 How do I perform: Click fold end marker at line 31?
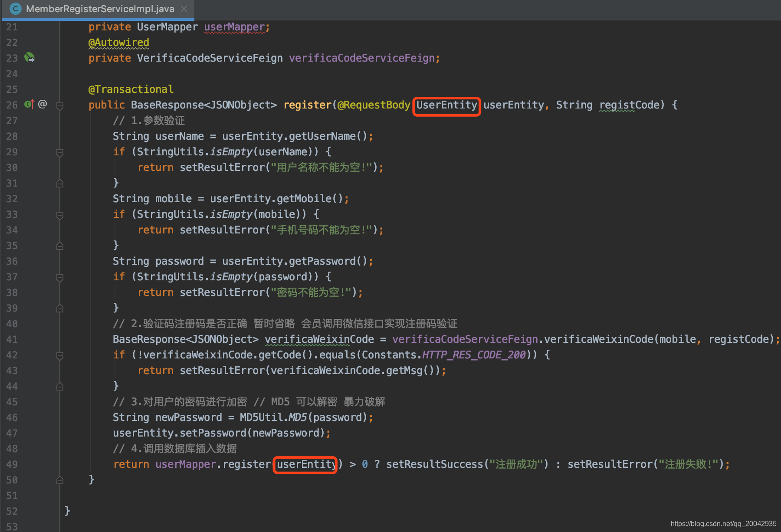point(60,184)
